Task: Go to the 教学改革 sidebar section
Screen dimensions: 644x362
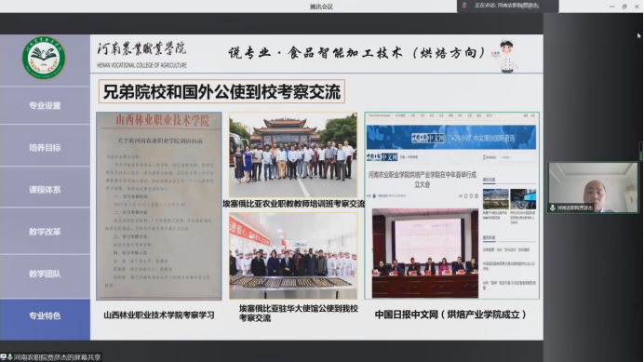Action: click(x=45, y=232)
